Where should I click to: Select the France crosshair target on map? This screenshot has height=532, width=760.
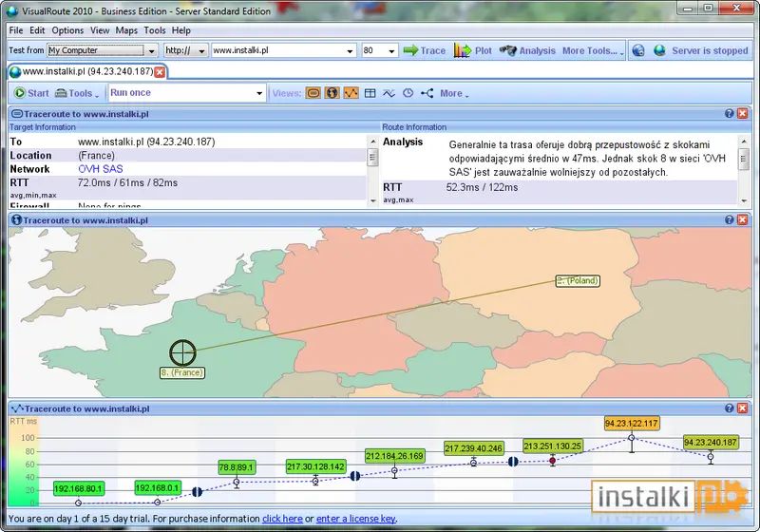coord(182,352)
